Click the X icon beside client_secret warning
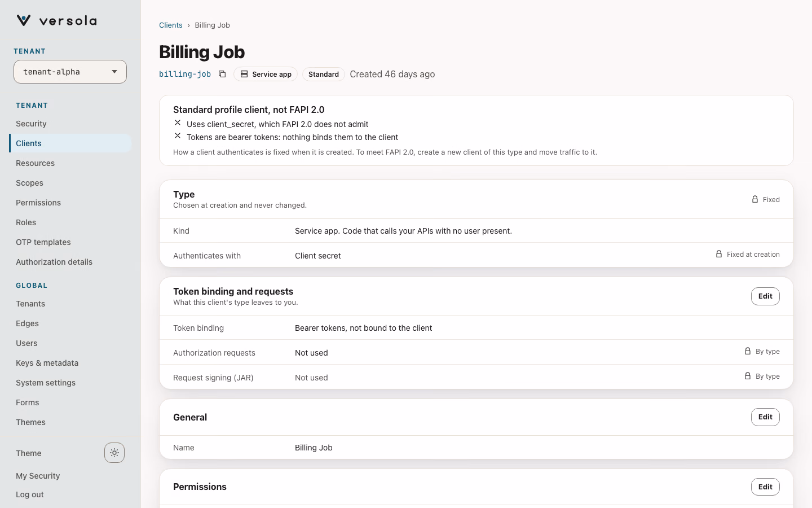The height and width of the screenshot is (508, 812). [178, 123]
